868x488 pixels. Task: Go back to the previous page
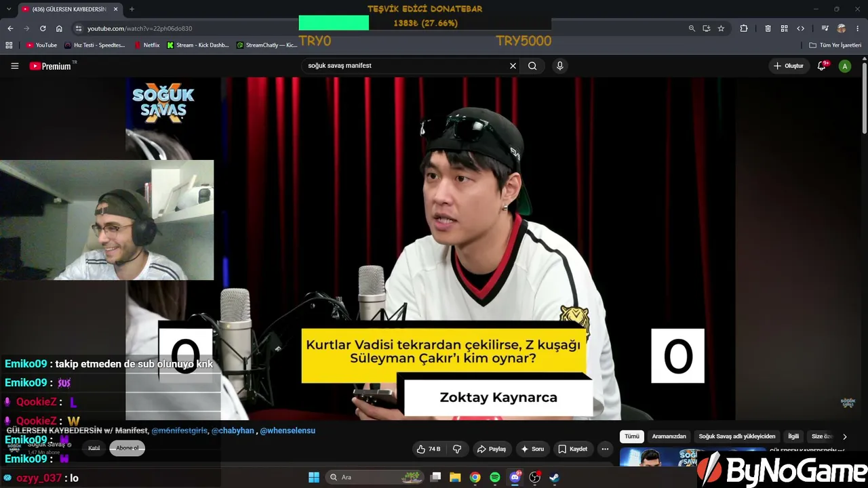point(10,28)
